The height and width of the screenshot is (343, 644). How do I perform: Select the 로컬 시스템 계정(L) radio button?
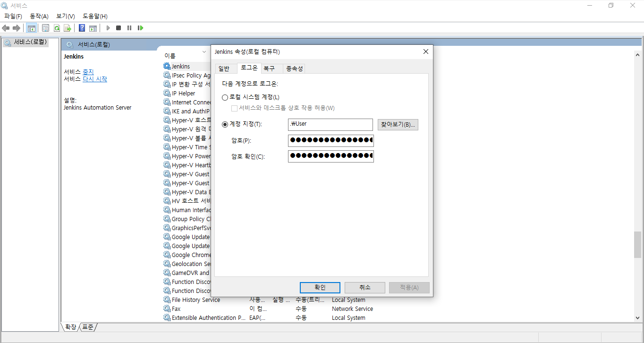click(x=225, y=97)
